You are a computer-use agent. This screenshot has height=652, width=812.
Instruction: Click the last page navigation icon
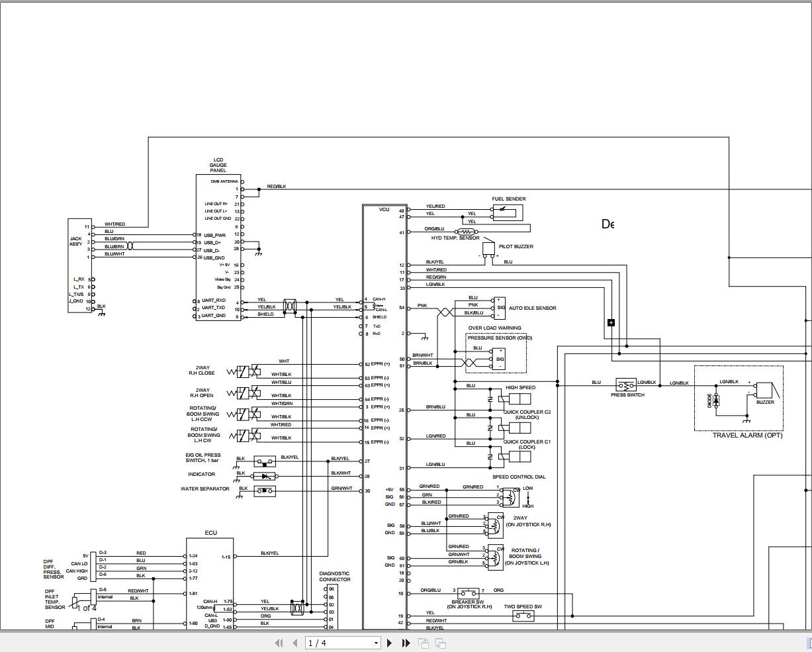pyautogui.click(x=405, y=643)
